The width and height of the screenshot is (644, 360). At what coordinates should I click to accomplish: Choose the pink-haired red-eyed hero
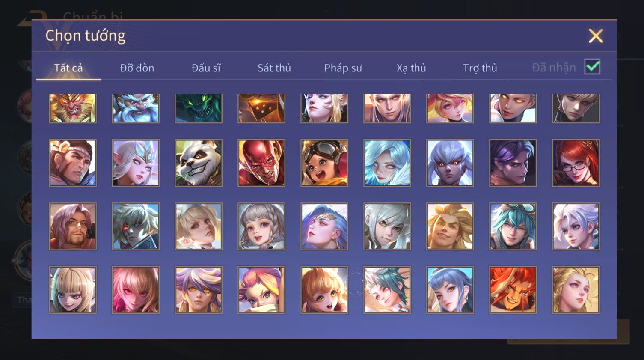click(136, 290)
